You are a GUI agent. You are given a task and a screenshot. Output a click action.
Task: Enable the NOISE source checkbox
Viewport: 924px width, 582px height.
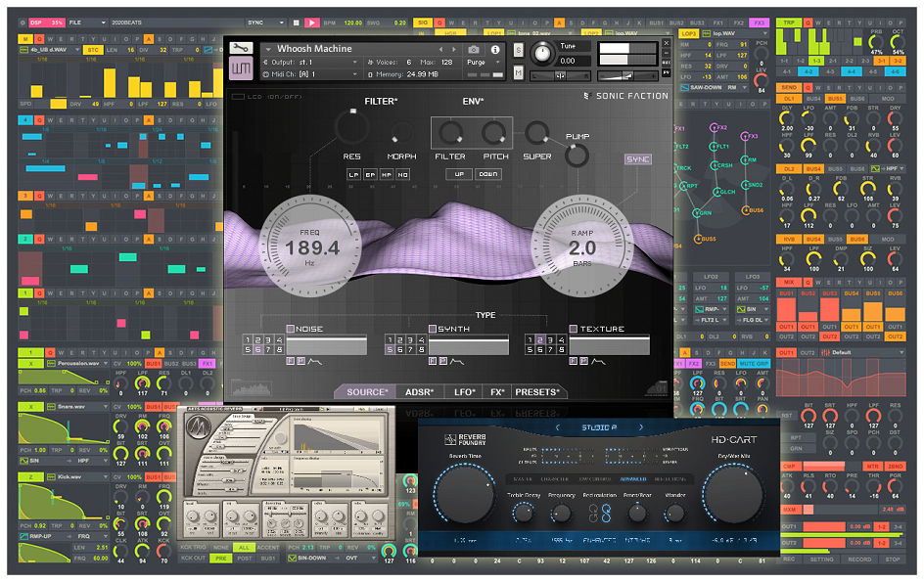pyautogui.click(x=291, y=329)
